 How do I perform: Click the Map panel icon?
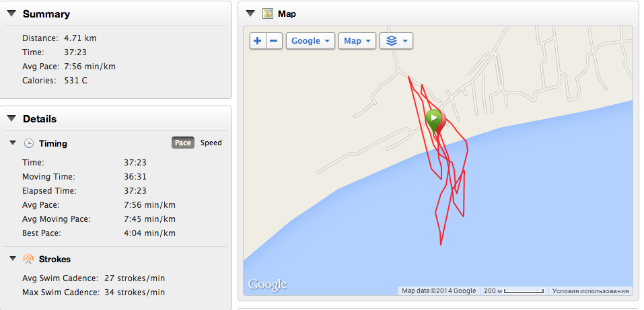click(268, 13)
